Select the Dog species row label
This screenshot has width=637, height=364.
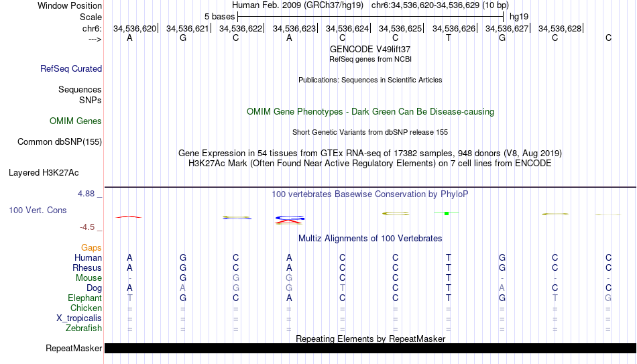tap(95, 288)
